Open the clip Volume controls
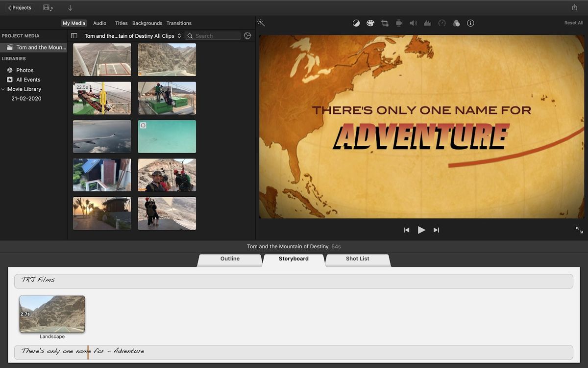 [x=414, y=23]
